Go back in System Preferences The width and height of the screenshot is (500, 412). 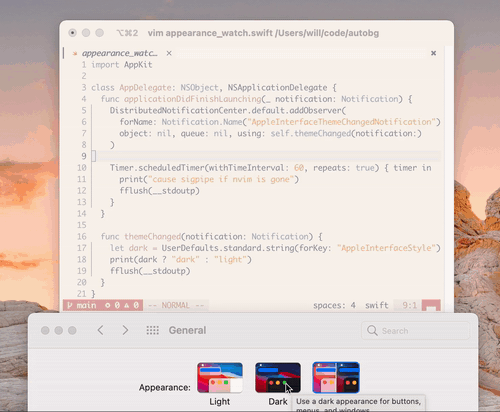pyautogui.click(x=100, y=330)
